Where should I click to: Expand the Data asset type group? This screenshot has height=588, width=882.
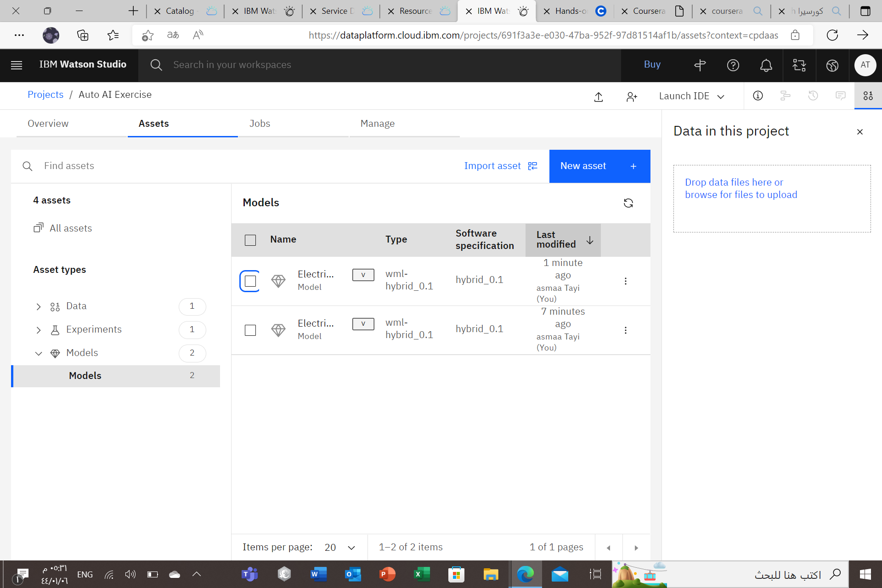[x=39, y=306]
